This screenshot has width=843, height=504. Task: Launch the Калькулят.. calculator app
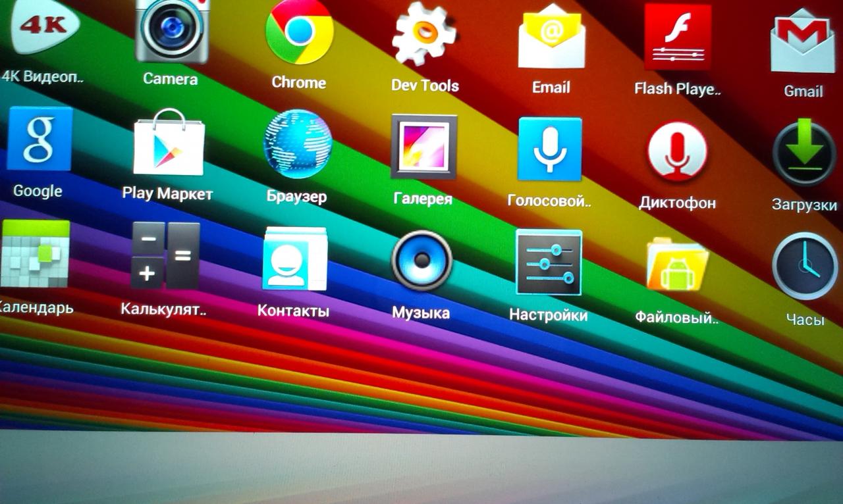click(x=165, y=255)
